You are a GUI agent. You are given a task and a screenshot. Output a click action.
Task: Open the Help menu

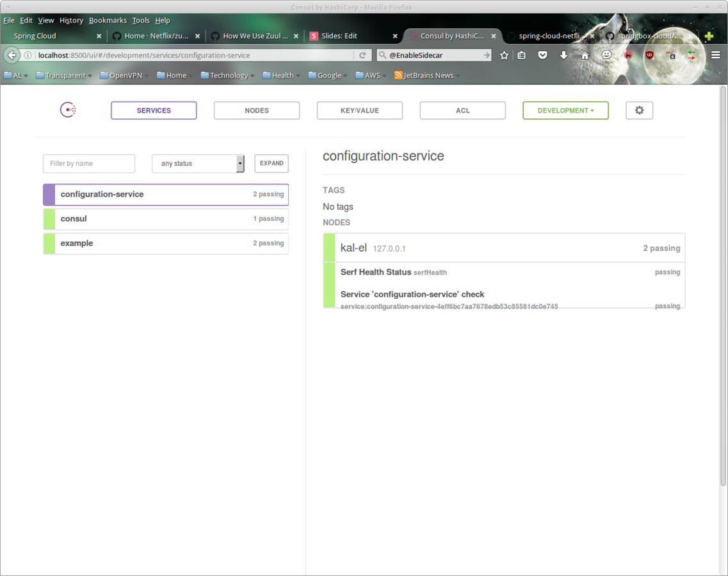coord(163,20)
